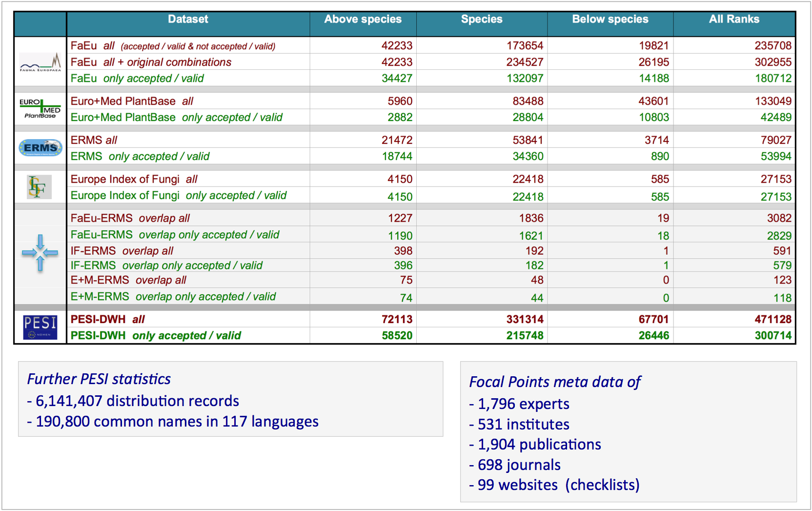
Task: Click the value 43601 in Below species
Action: [x=654, y=101]
